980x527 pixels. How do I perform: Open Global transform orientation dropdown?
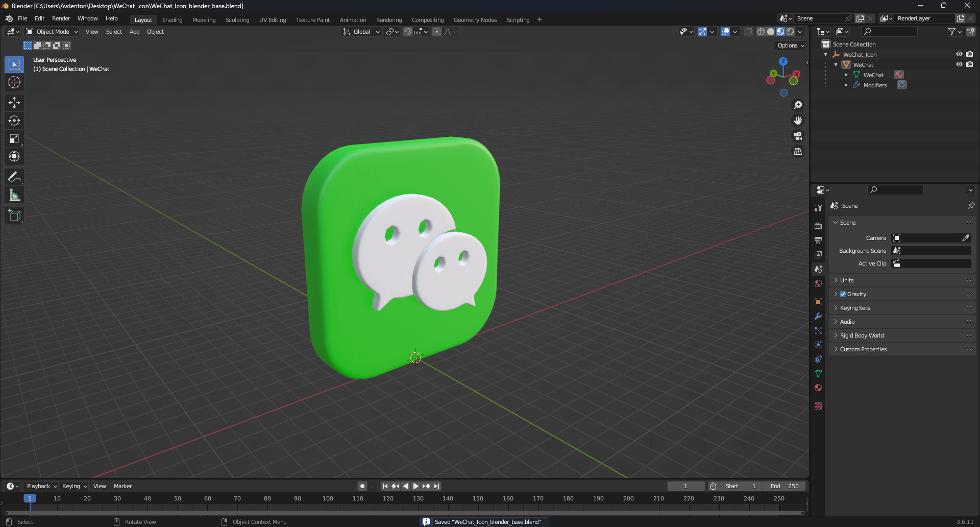click(361, 32)
